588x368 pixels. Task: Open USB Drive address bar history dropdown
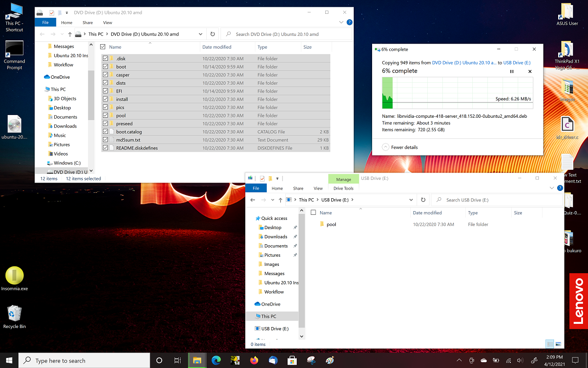(x=411, y=200)
